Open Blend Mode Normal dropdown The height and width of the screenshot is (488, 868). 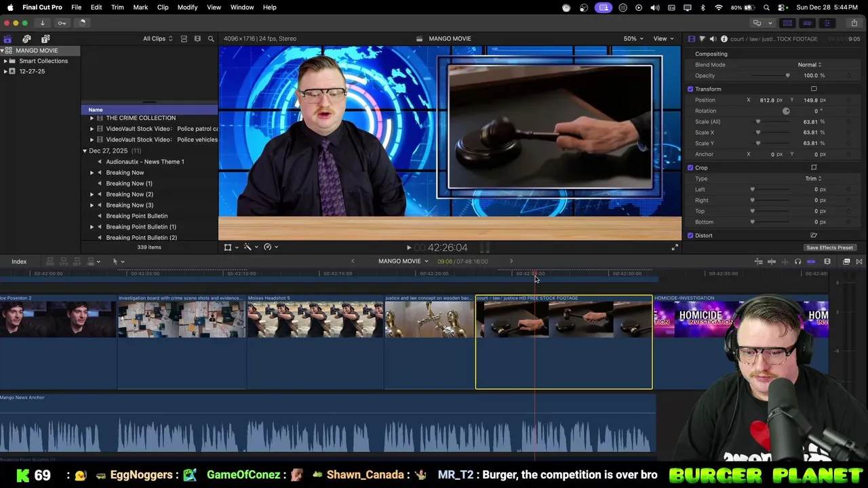pyautogui.click(x=810, y=64)
